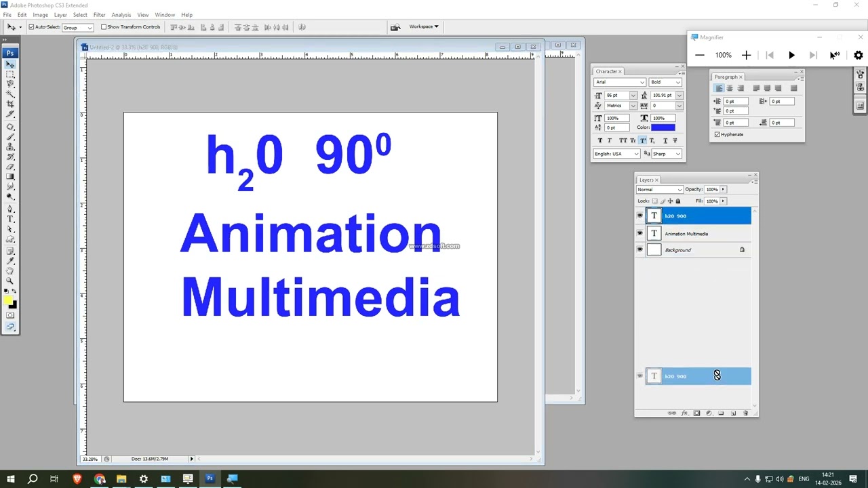
Task: Select the Lasso tool
Action: 10,83
